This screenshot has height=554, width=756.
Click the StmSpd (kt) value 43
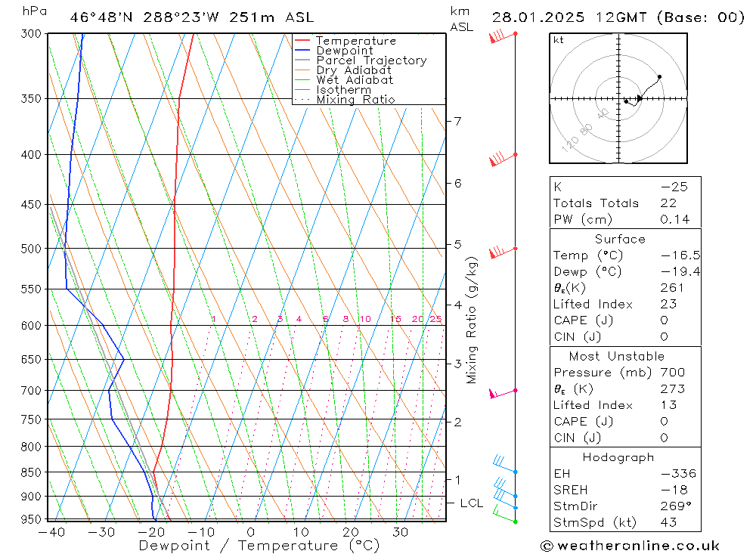(x=669, y=522)
